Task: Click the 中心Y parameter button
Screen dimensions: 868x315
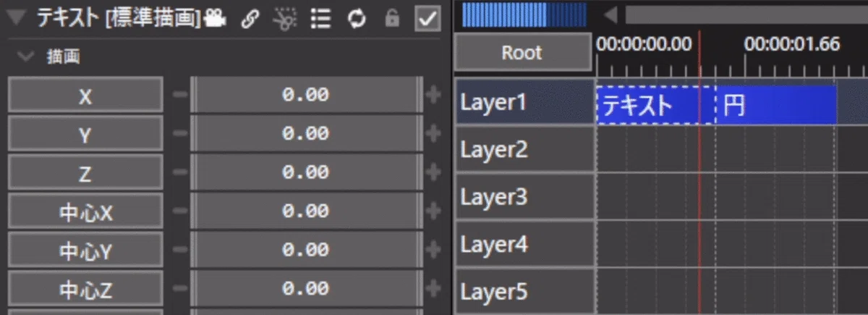Action: click(x=85, y=251)
